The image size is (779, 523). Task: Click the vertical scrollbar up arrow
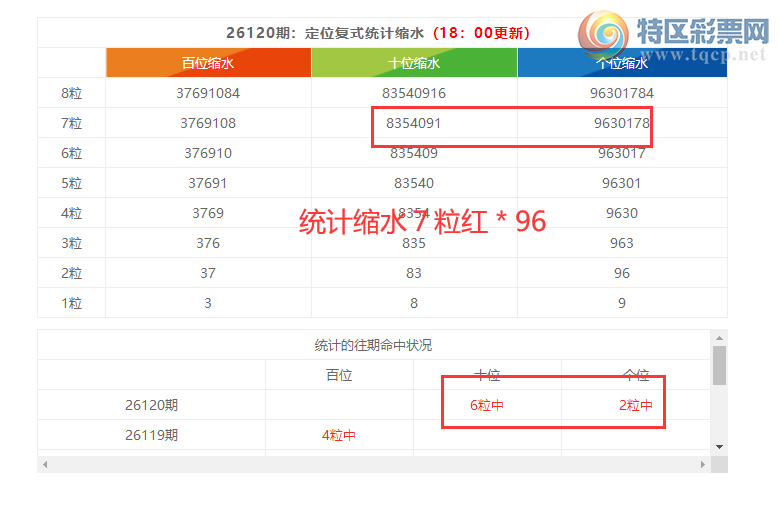click(x=719, y=338)
